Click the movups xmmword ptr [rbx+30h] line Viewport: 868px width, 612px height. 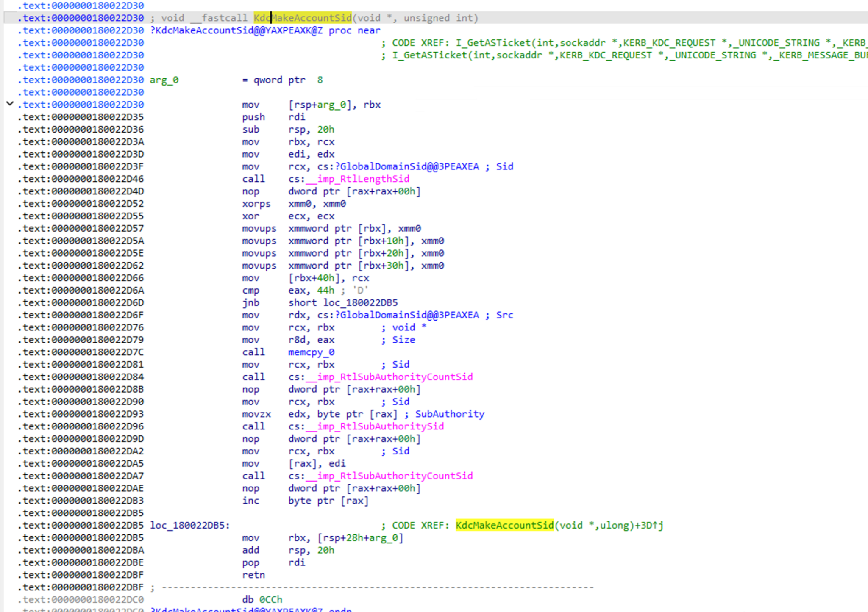coord(343,266)
